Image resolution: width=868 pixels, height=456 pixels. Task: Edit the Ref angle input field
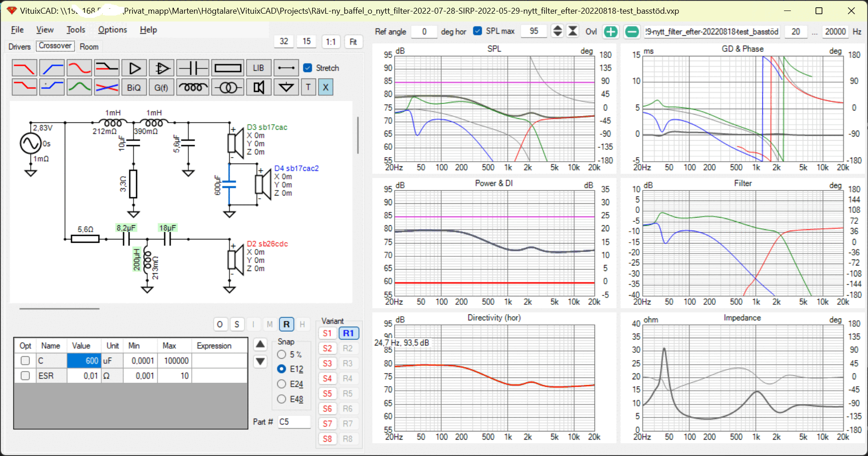[424, 32]
